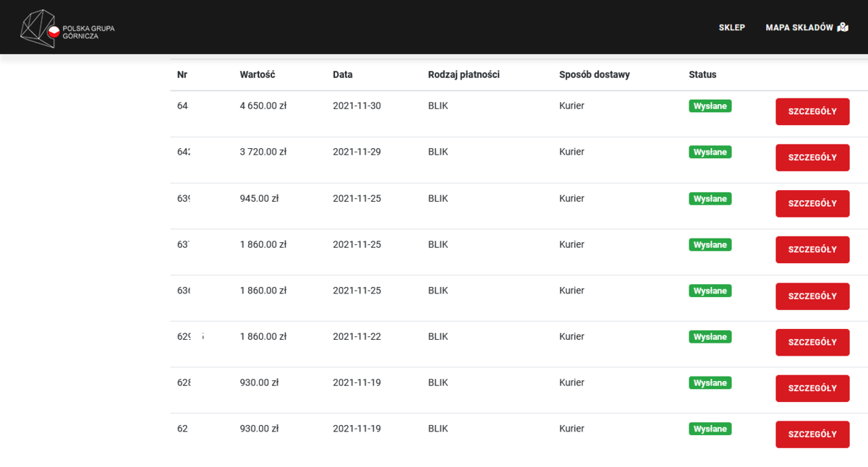Image resolution: width=868 pixels, height=467 pixels.
Task: Select the 2021-11-30 date cell
Action: coord(357,106)
